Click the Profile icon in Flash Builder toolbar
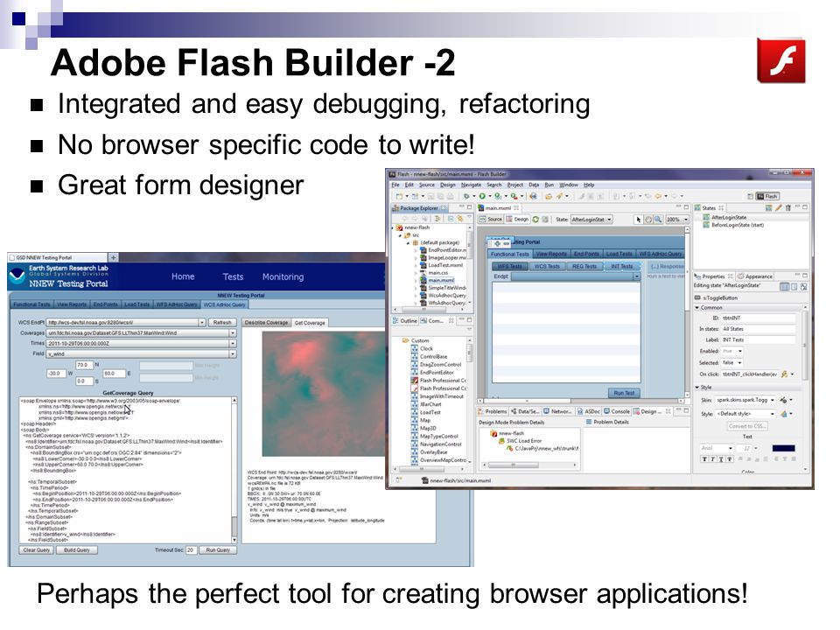The image size is (840, 630). 498,196
